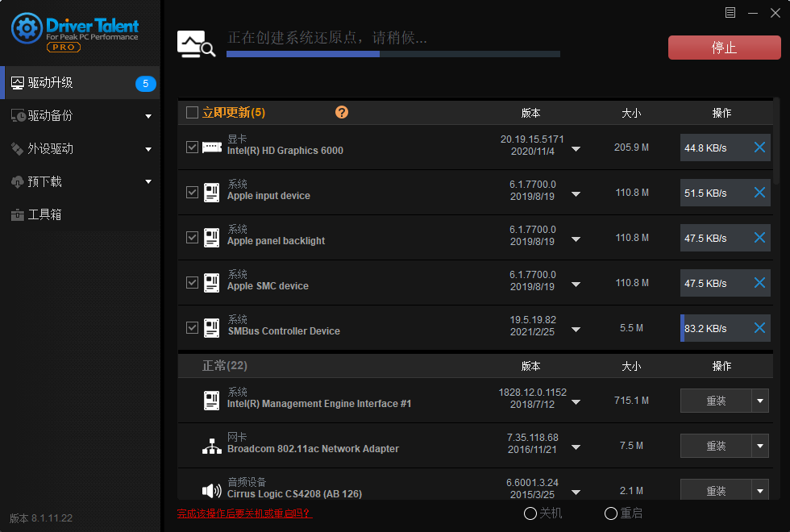
Task: Click the Driver Talent gear logo
Action: point(27,27)
